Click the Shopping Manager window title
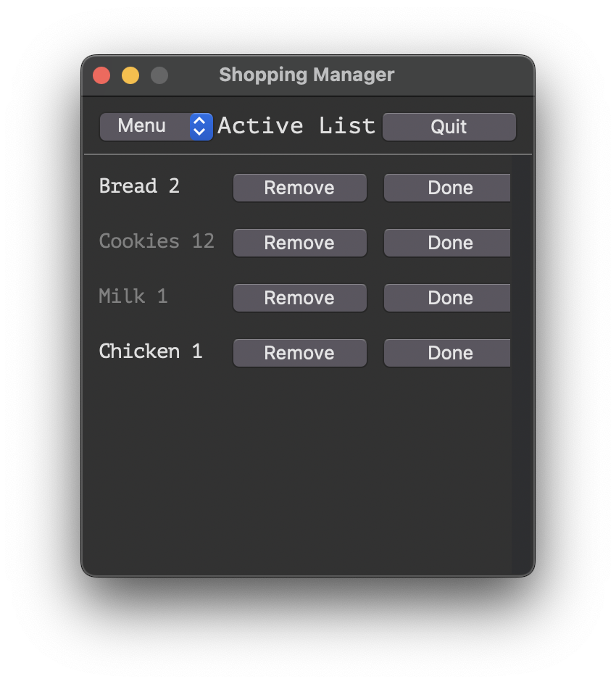The width and height of the screenshot is (616, 684). (x=307, y=75)
